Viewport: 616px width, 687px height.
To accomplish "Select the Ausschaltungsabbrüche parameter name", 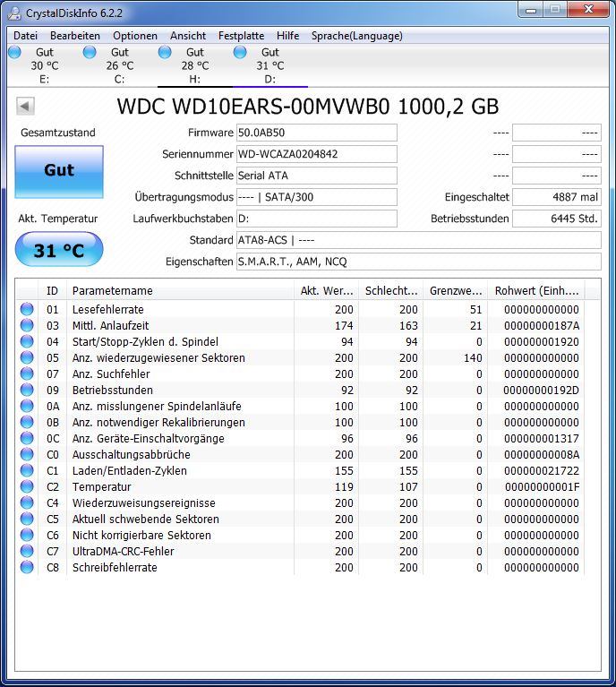I will tap(131, 454).
